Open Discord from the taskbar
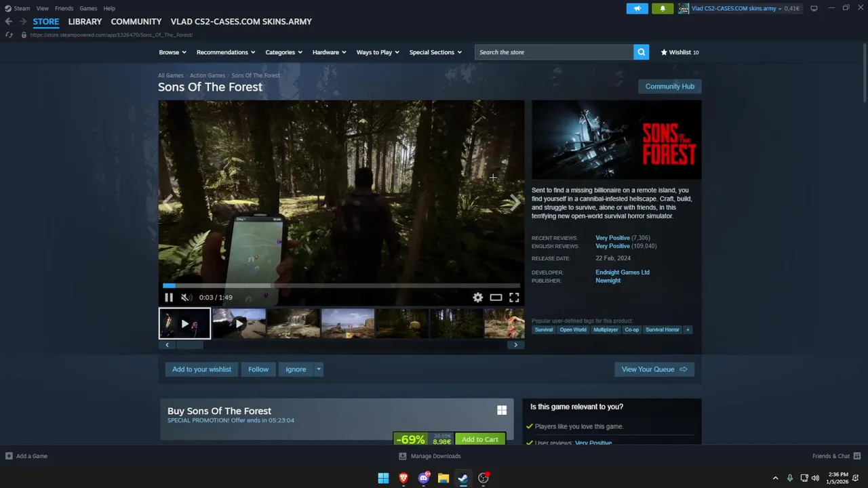 [424, 479]
